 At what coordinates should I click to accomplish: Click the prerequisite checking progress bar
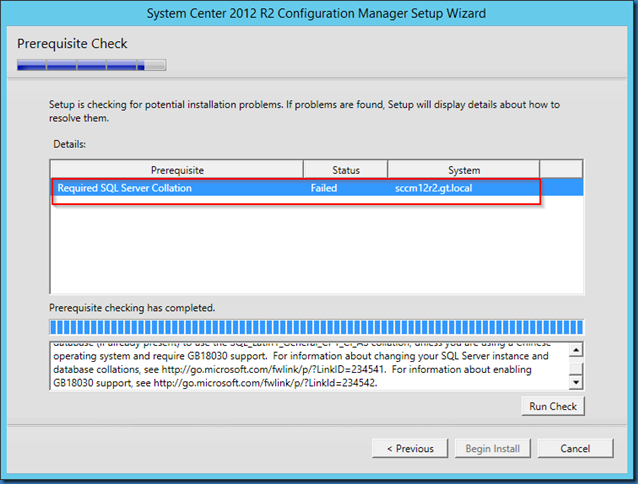tap(317, 327)
